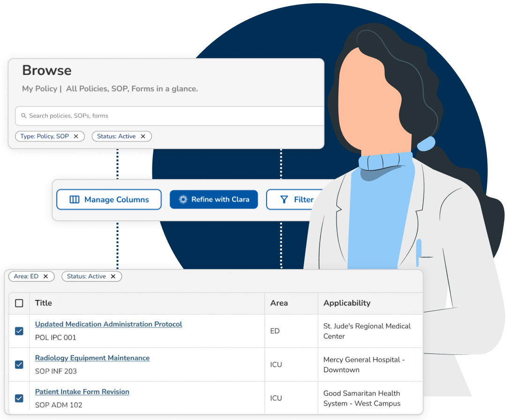508x420 pixels.
Task: Click the Area: ED chip label
Action: pos(26,277)
